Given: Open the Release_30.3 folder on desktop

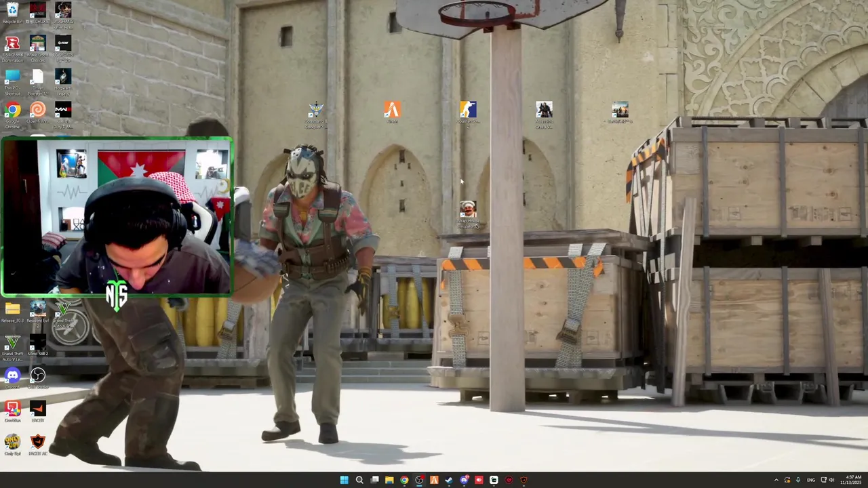Looking at the screenshot, I should pyautogui.click(x=12, y=312).
